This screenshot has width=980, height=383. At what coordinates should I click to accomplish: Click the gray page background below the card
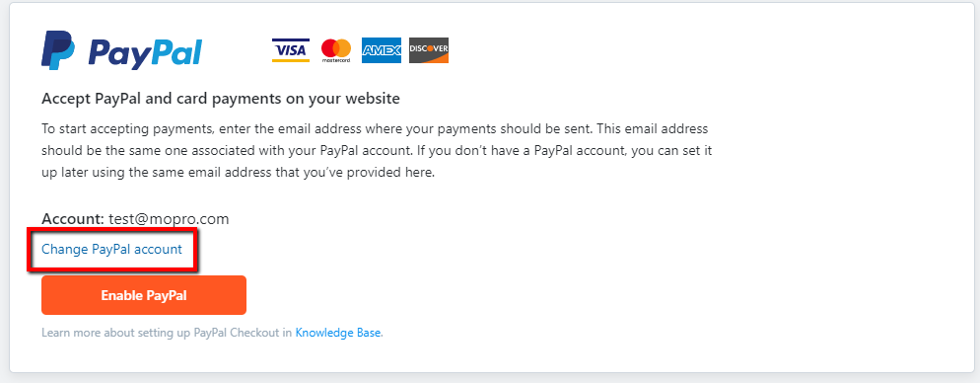pyautogui.click(x=490, y=378)
